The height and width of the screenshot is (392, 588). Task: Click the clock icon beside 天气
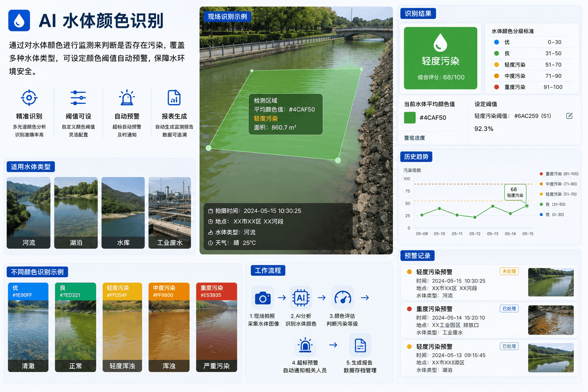(210, 243)
